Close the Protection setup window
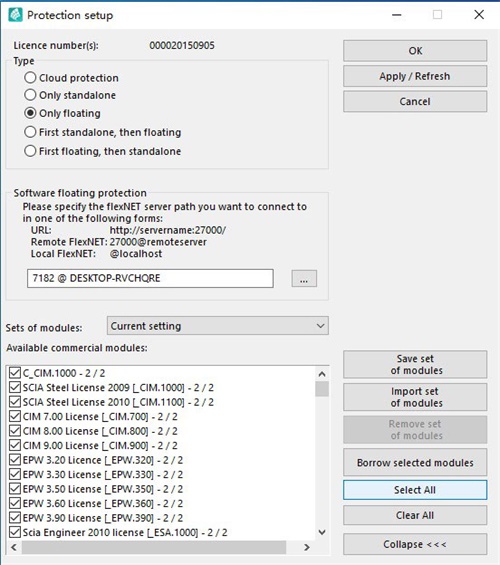 pyautogui.click(x=479, y=15)
